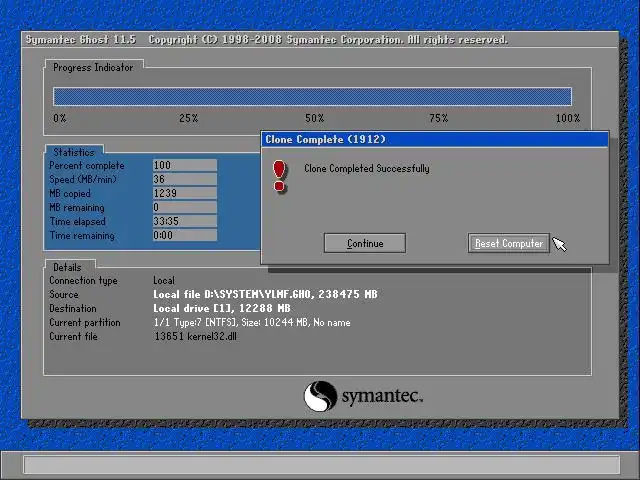Screen dimensions: 640x480
Task: Click the Local drive [1] destination text
Action: click(x=222, y=308)
